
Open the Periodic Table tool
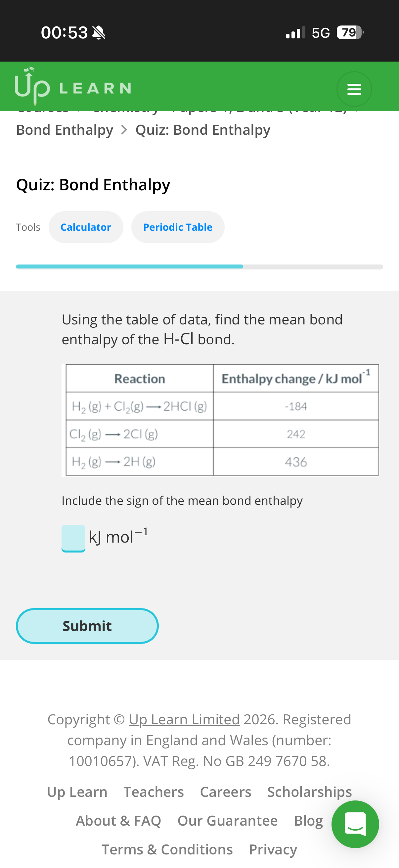click(x=178, y=227)
